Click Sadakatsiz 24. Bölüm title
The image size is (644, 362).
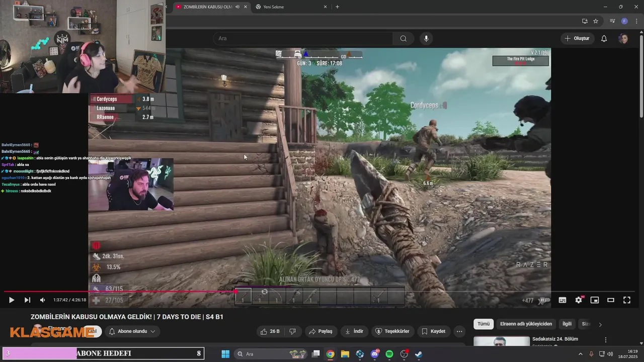coord(555,339)
